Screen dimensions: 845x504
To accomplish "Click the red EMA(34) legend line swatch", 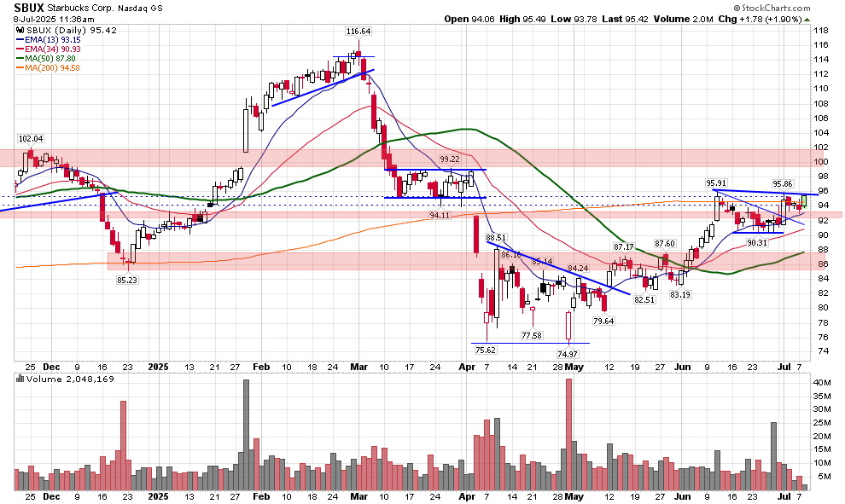I will (20, 49).
